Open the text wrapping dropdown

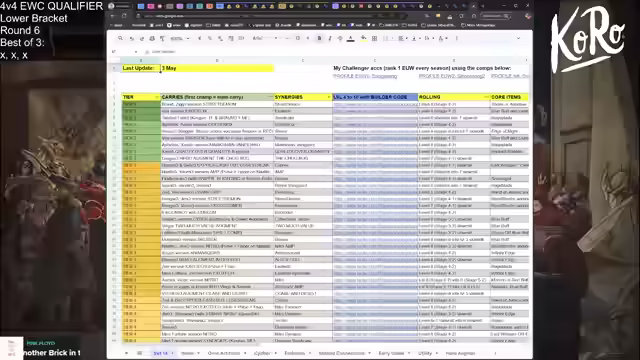428,38
